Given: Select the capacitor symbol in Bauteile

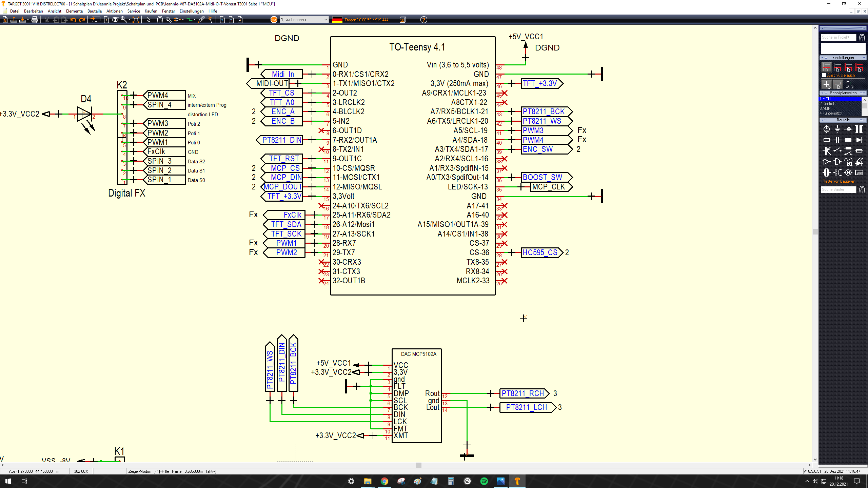Looking at the screenshot, I should (x=837, y=140).
